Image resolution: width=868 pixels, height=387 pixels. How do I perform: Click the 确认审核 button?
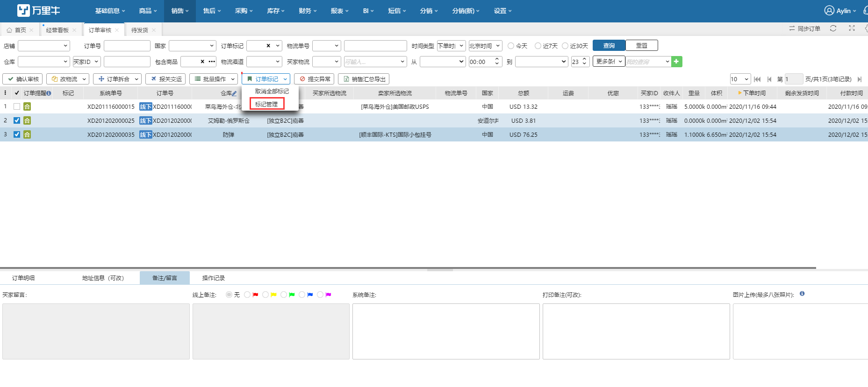point(23,79)
